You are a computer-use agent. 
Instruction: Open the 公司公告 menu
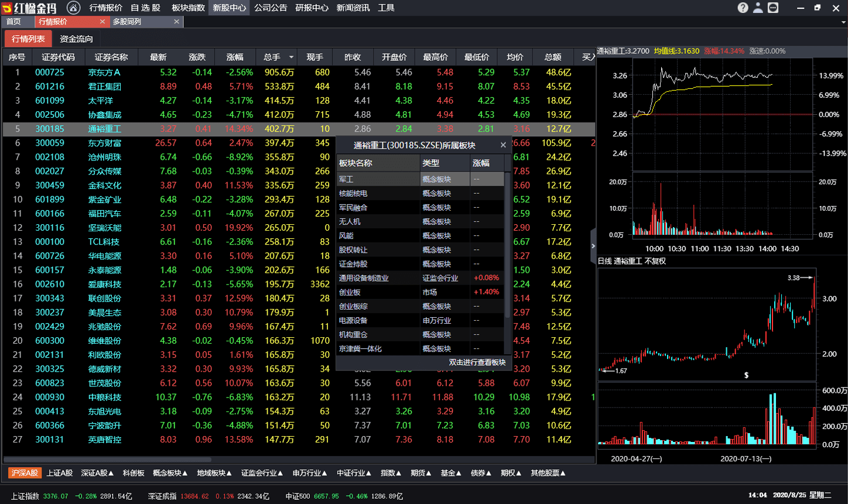[271, 8]
